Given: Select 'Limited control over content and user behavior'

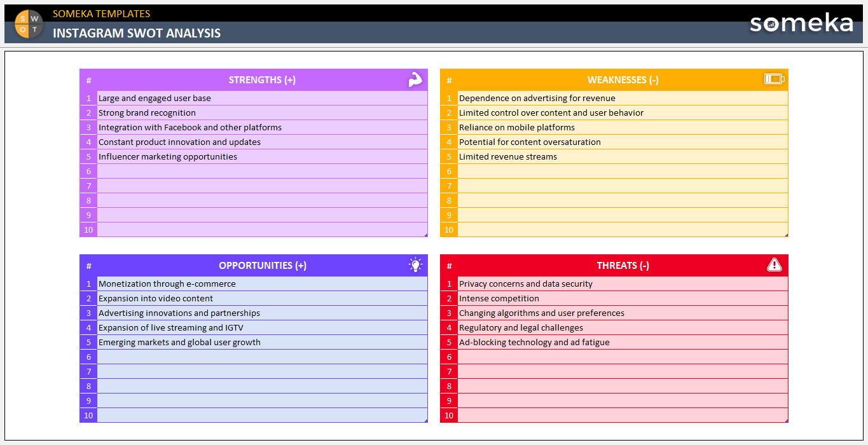Looking at the screenshot, I should [x=623, y=113].
